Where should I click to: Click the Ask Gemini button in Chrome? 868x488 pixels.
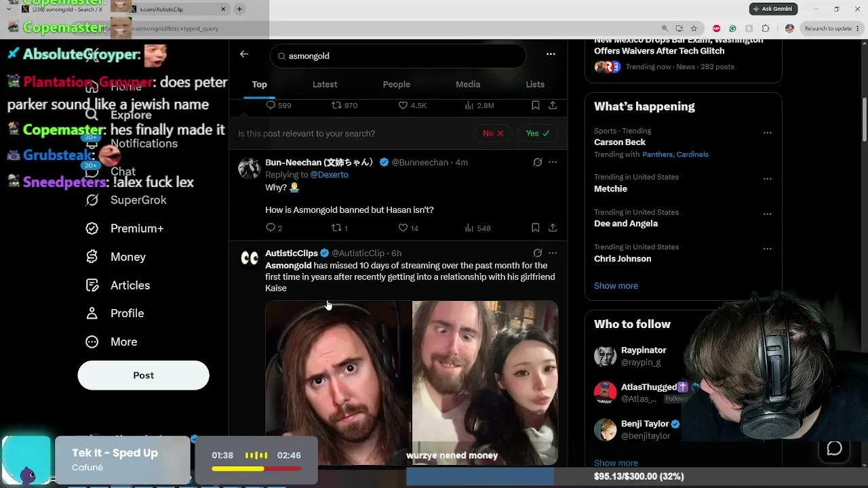click(x=774, y=9)
